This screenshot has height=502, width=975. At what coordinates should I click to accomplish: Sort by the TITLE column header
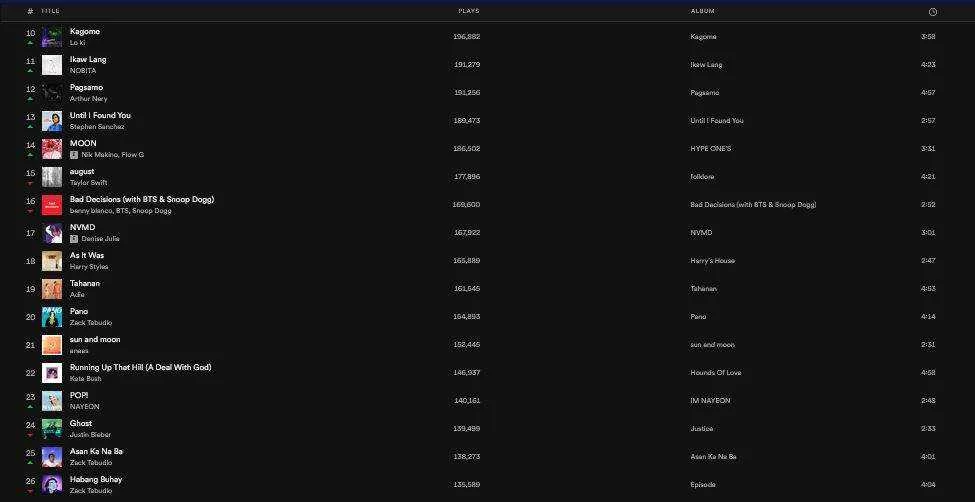50,11
